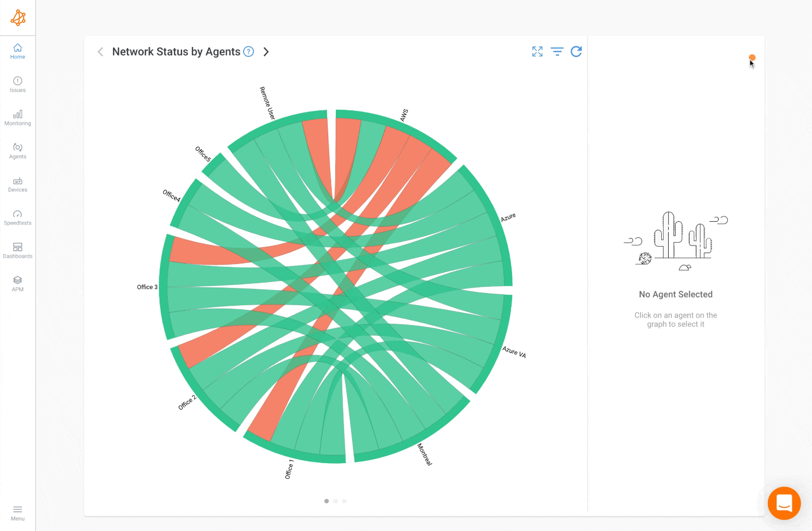Select the third carousel page dot
The height and width of the screenshot is (531, 812).
(345, 501)
